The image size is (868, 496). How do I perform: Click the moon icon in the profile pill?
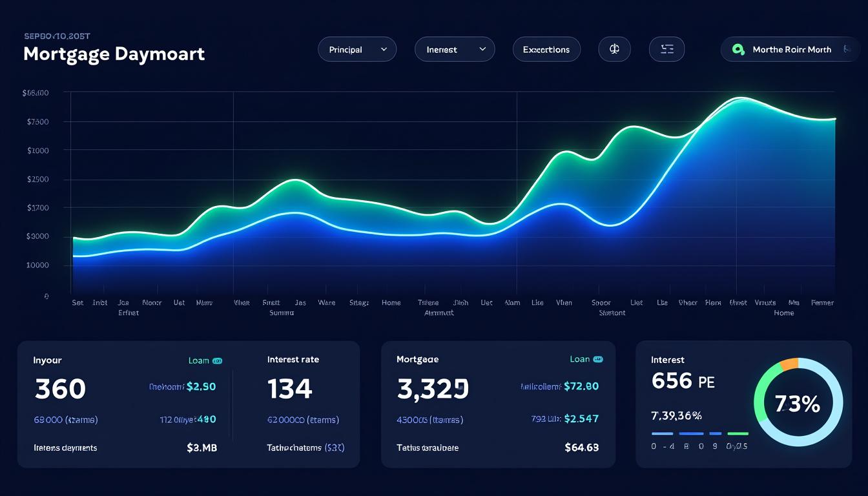[847, 49]
